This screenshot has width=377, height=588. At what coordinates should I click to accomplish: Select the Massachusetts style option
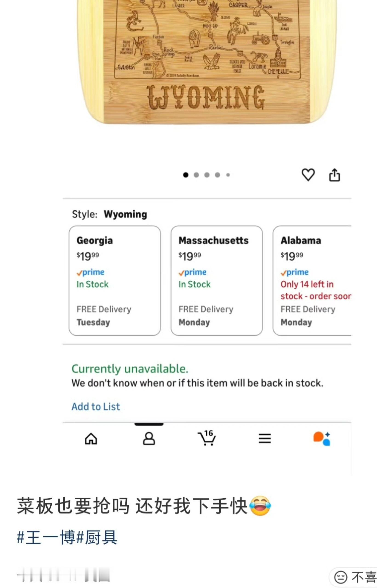pyautogui.click(x=217, y=280)
